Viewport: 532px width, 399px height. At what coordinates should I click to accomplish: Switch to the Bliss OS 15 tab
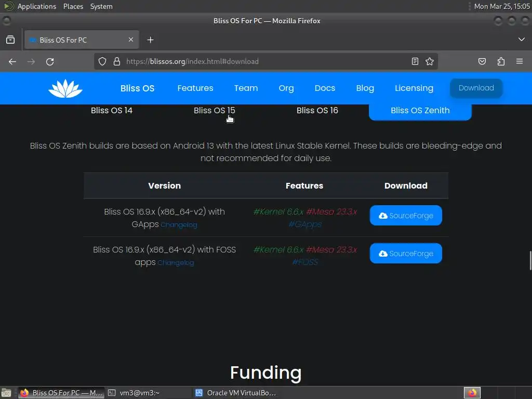[x=215, y=110]
